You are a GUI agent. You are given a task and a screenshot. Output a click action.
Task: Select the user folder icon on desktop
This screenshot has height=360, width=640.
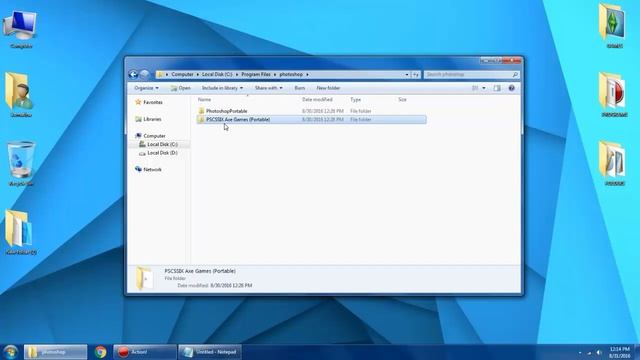point(20,95)
